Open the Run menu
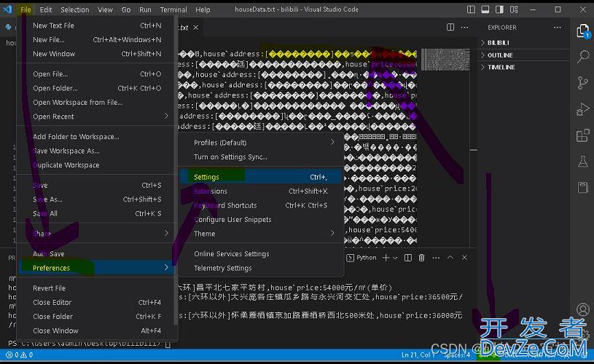This screenshot has height=364, width=594. point(145,9)
